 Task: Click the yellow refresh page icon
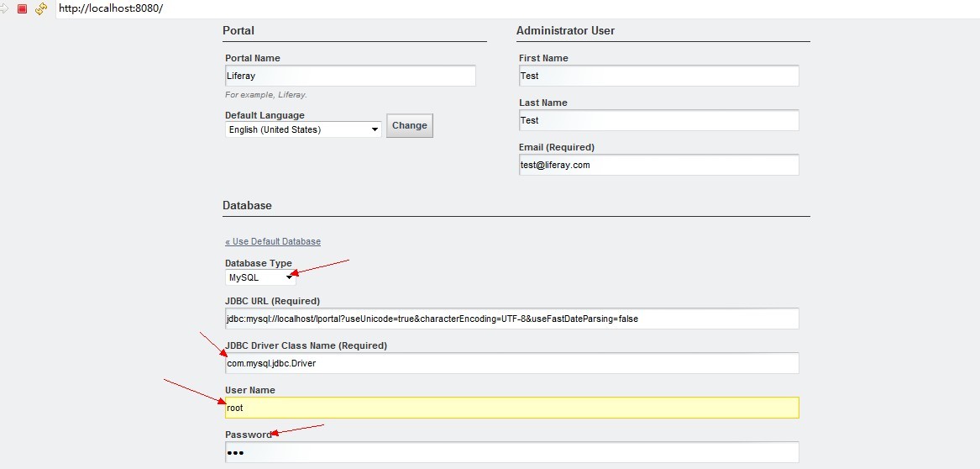click(40, 8)
